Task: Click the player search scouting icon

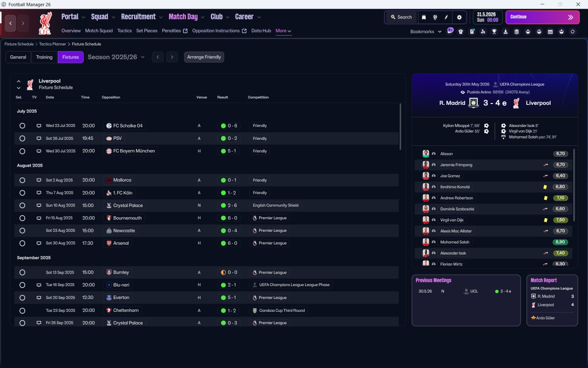Action: click(x=483, y=32)
